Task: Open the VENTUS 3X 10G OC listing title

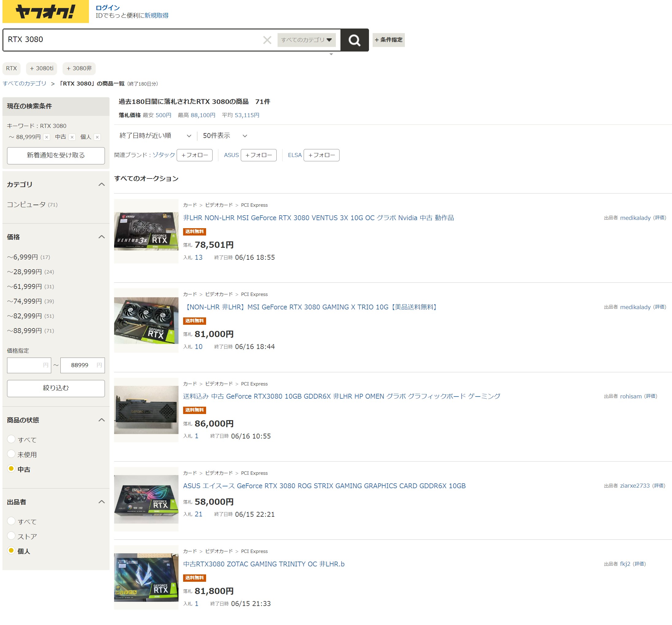Action: [x=318, y=218]
